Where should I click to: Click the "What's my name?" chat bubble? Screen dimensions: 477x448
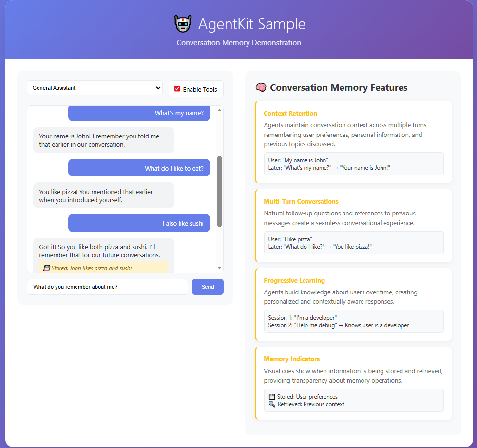[139, 113]
